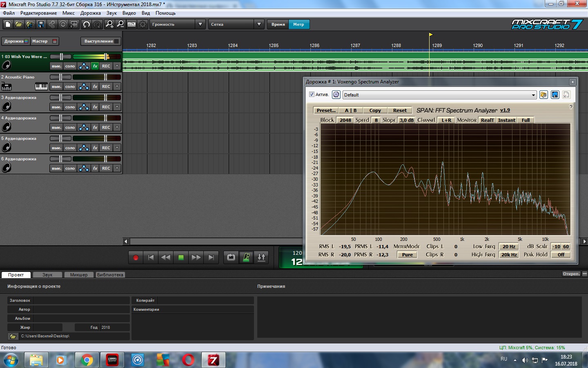Adjust pan slider on track 2 Acoustic Piano
The height and width of the screenshot is (368, 588).
tap(61, 77)
